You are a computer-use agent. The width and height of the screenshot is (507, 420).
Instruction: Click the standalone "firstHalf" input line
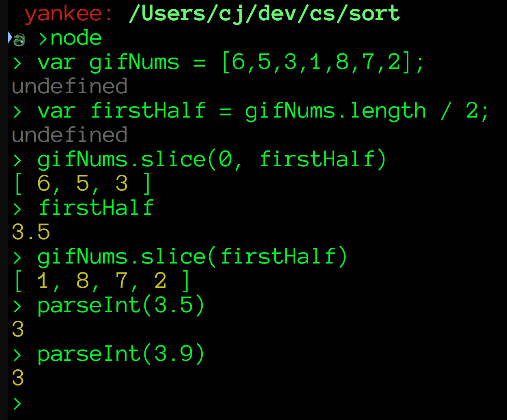(x=96, y=208)
